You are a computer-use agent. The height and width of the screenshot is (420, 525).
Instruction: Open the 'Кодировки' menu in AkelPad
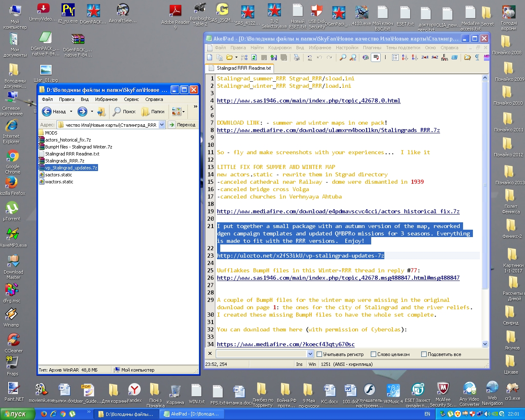tap(279, 48)
